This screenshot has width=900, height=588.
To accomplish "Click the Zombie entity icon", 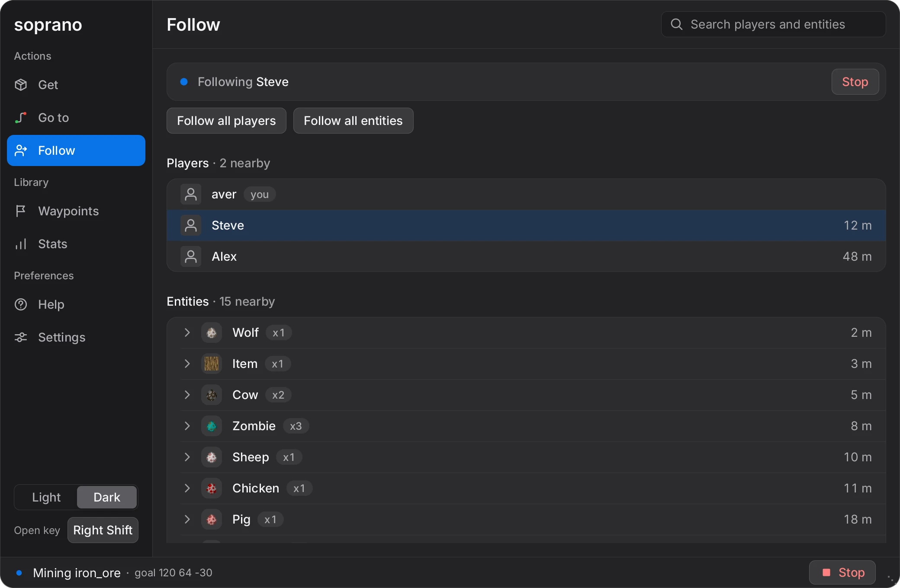I will (x=212, y=426).
